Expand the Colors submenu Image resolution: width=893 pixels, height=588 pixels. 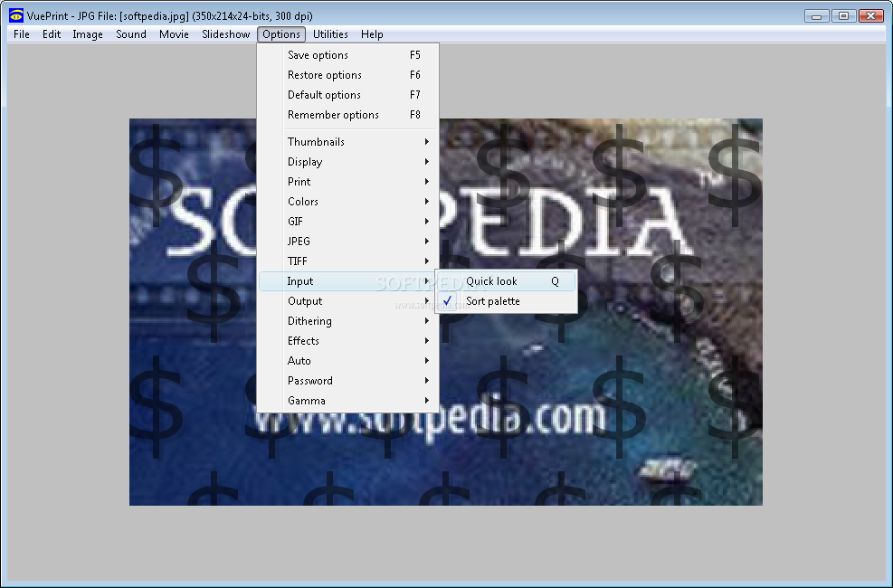coord(348,202)
